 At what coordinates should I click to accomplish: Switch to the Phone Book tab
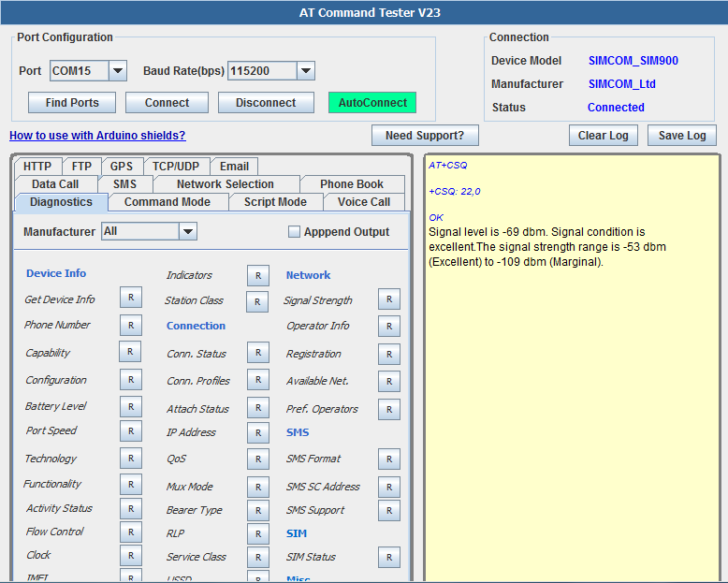pos(352,183)
